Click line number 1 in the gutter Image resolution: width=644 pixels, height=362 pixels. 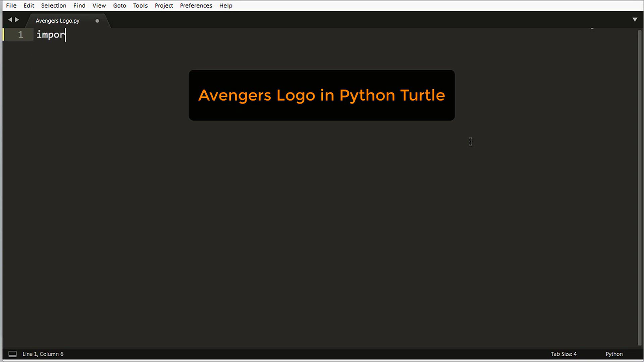click(x=21, y=35)
